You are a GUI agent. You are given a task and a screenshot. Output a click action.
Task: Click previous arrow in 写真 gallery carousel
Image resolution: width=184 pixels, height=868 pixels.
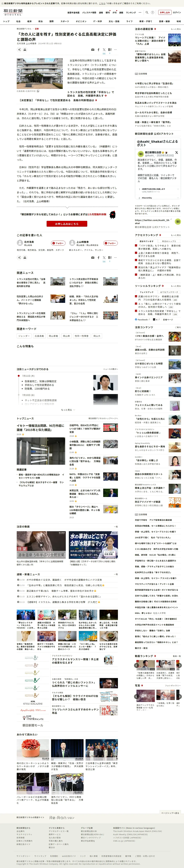[x=137, y=696]
